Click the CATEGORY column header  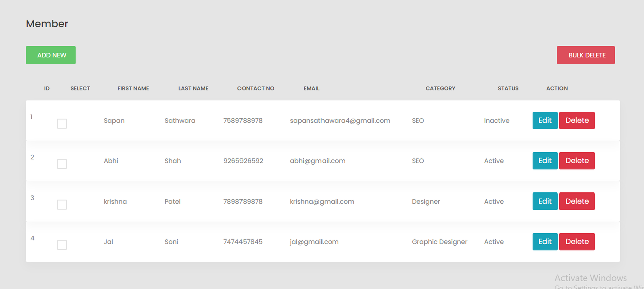(x=440, y=88)
